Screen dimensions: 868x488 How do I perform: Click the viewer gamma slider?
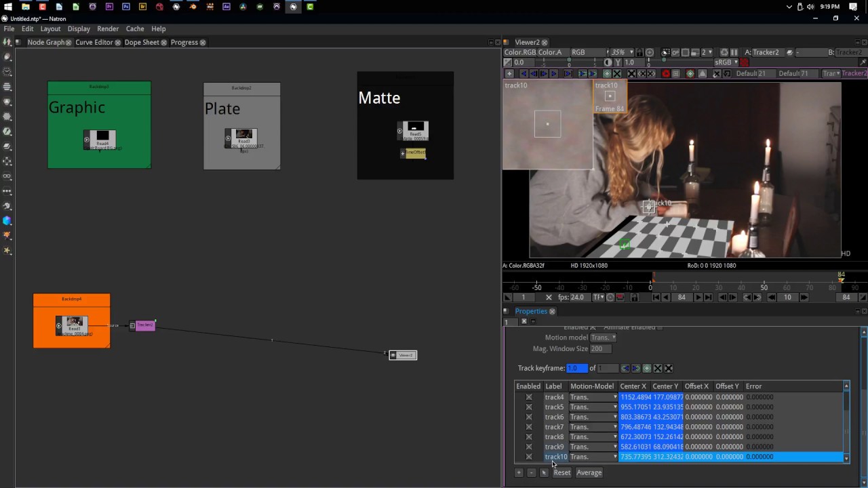coord(680,62)
